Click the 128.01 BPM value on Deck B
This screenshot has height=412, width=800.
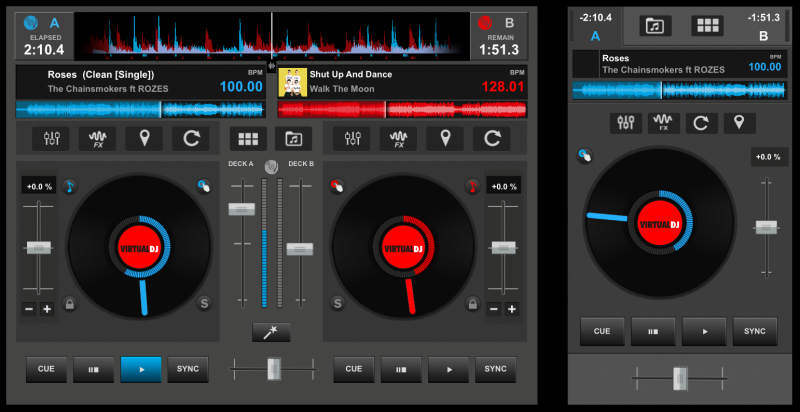click(x=503, y=87)
